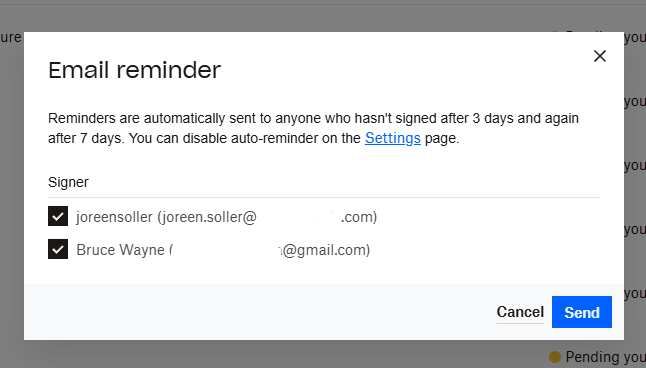Viewport: 646px width, 368px height.
Task: Open the Settings page link
Action: point(393,138)
